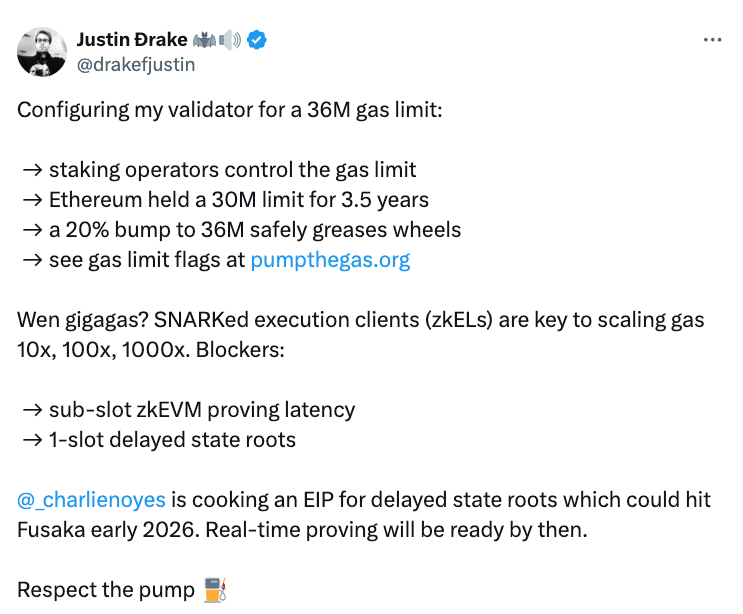Click the fuel pump emoji
Image resolution: width=743 pixels, height=614 pixels.
(215, 590)
